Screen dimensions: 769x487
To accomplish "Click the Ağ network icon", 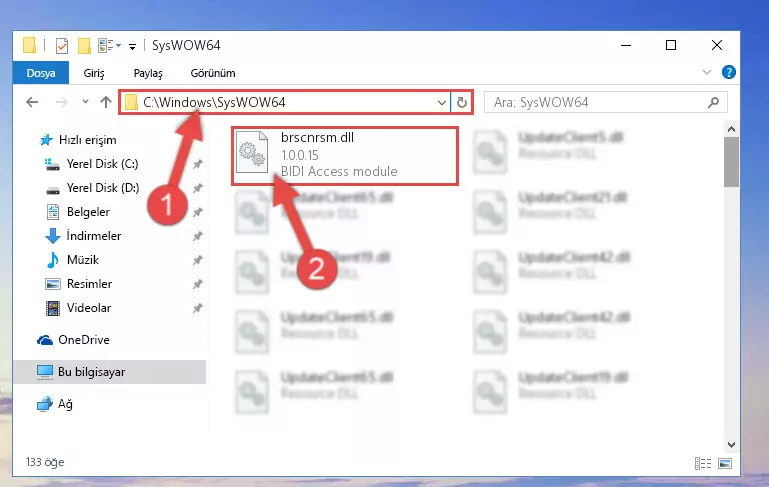I will [x=45, y=404].
